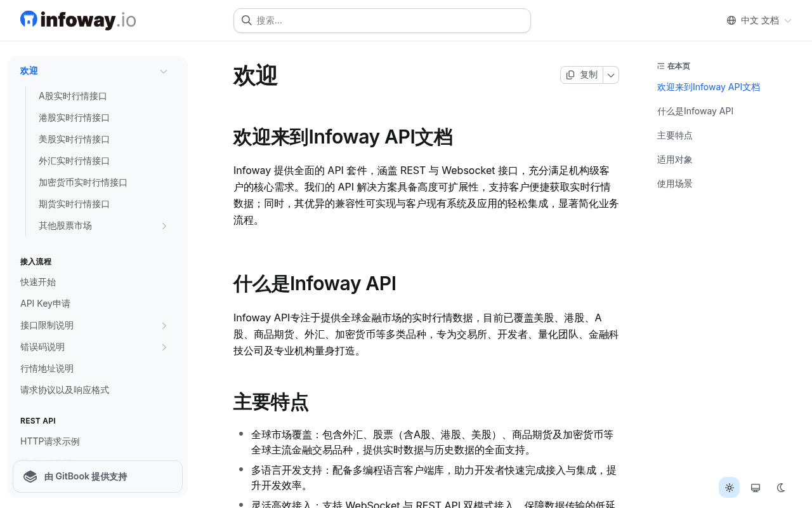The image size is (812, 508).
Task: Open 外汇实时行情接口 page
Action: [74, 161]
